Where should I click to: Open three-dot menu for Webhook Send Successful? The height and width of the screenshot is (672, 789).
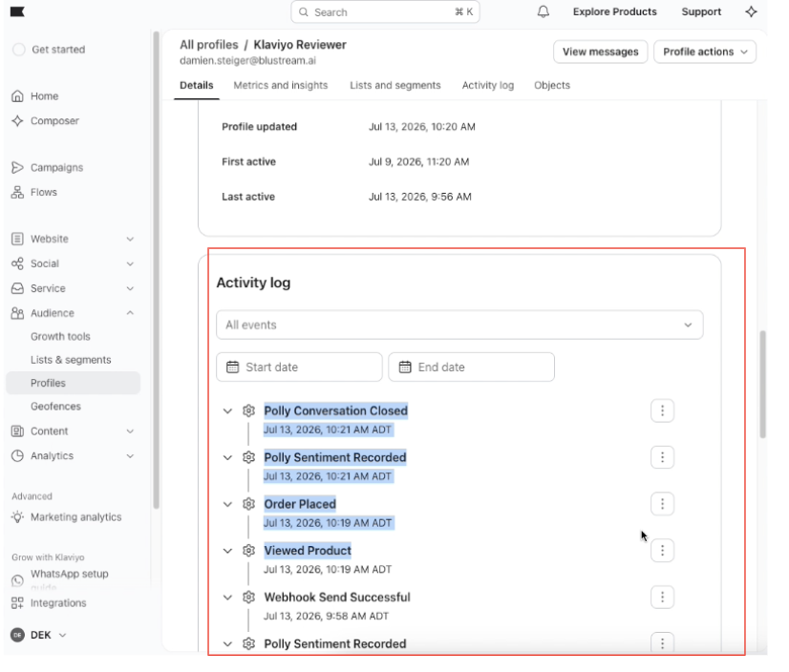[662, 597]
